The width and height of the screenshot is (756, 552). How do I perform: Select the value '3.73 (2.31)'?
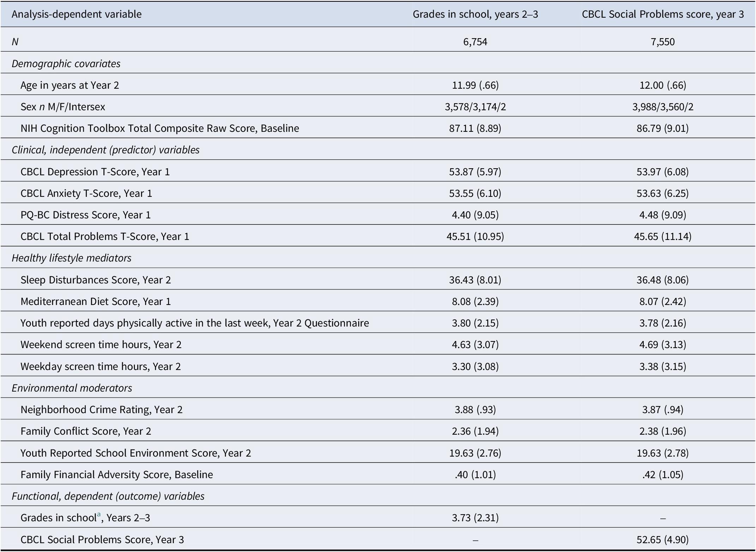coord(475,518)
